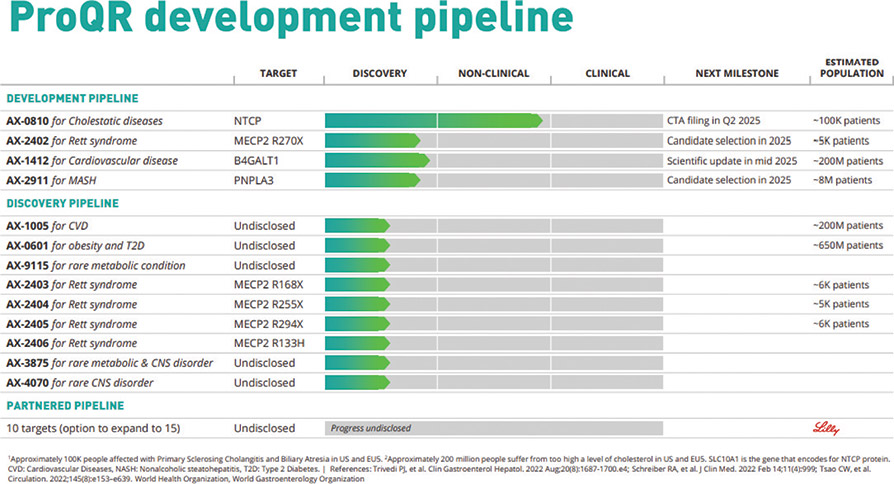This screenshot has height=484, width=894.
Task: Select the NEXT MILESTONE column header
Action: tap(737, 74)
